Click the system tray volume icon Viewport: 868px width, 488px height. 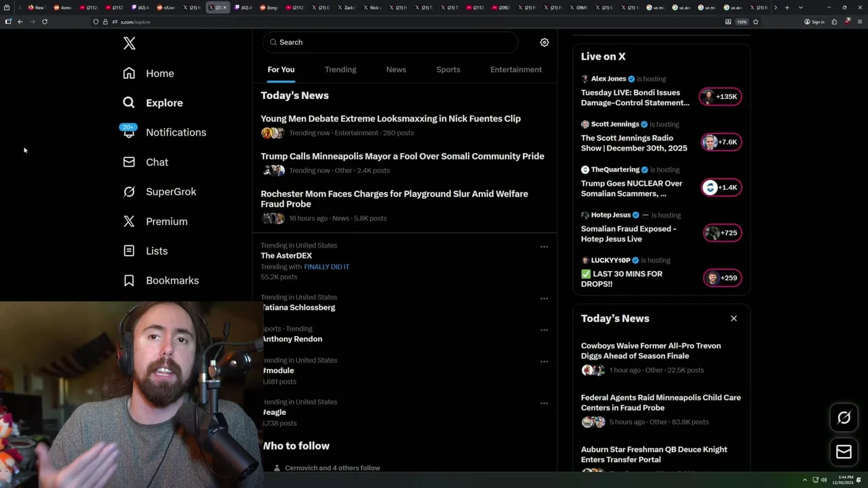pos(824,480)
